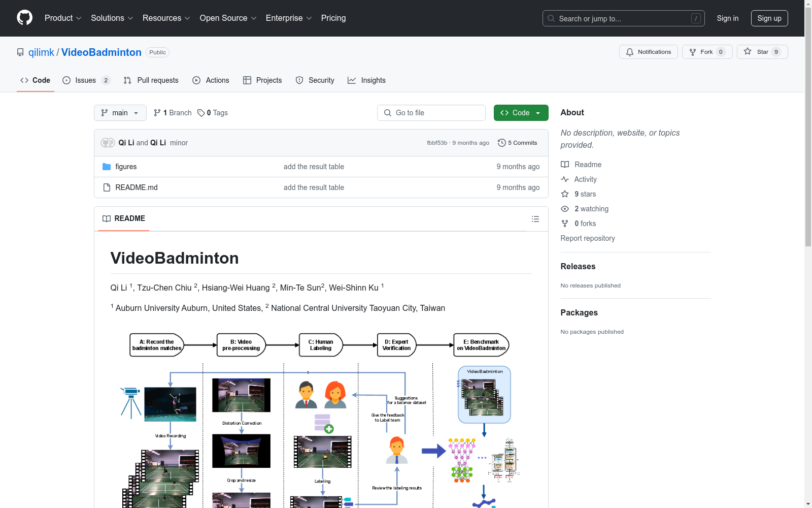Expand the Open Source menu

click(x=228, y=18)
